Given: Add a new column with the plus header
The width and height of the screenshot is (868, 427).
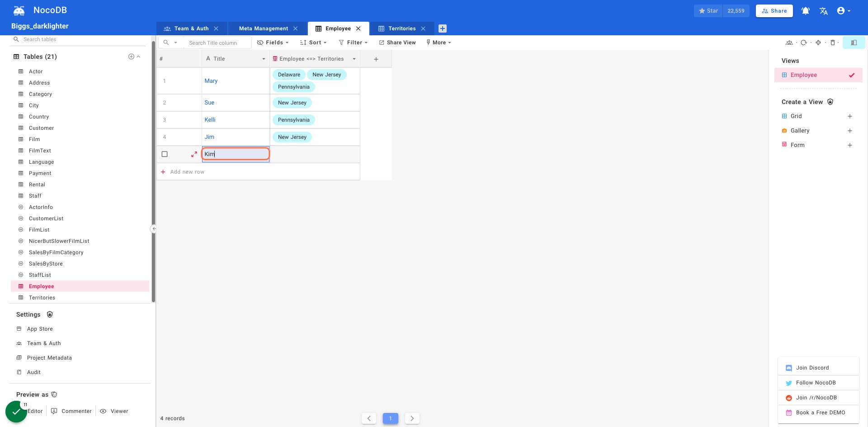Looking at the screenshot, I should click(x=376, y=59).
